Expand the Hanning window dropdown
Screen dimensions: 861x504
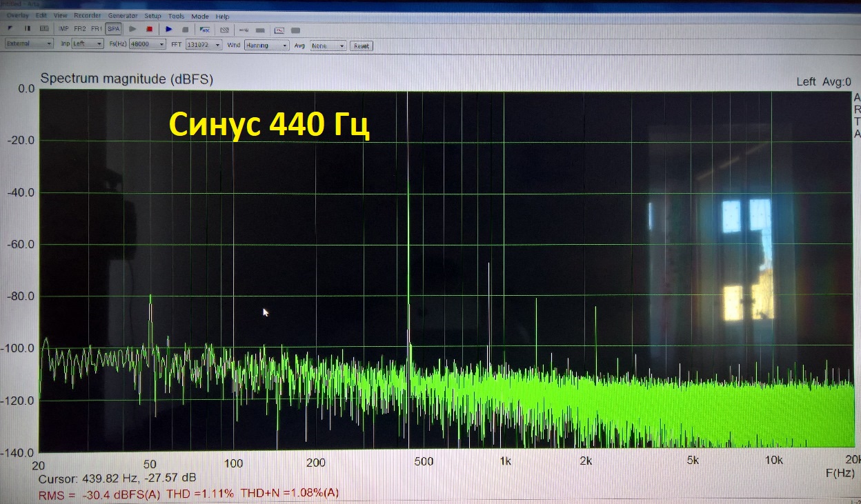point(266,46)
